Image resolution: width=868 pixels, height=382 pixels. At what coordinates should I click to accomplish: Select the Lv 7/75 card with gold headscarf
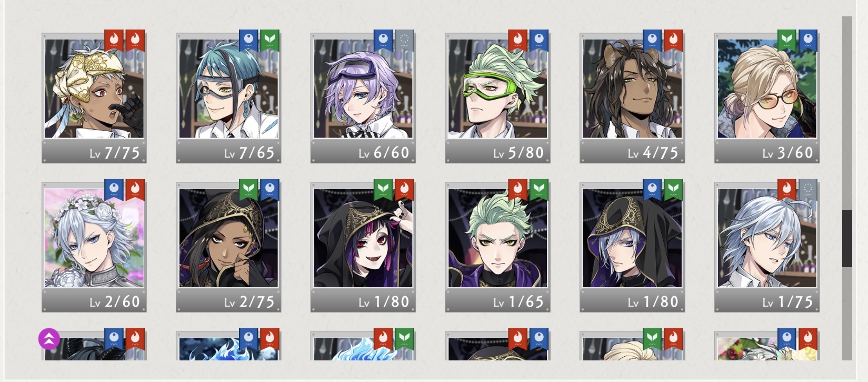(94, 98)
